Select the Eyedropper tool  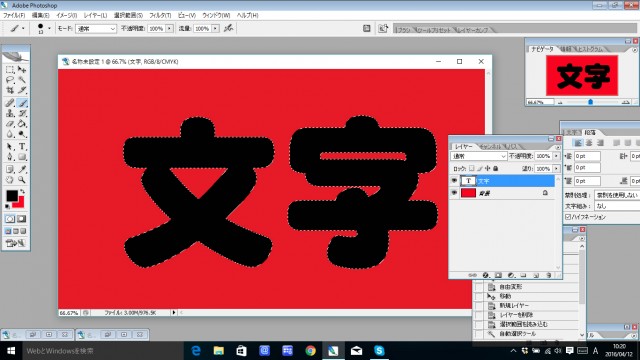coord(22,169)
